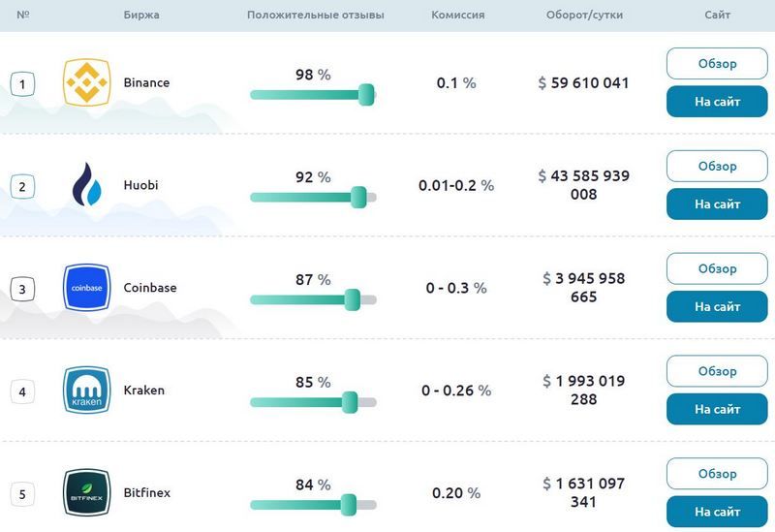
Task: Click the Оборот/сутки column header
Action: click(584, 16)
